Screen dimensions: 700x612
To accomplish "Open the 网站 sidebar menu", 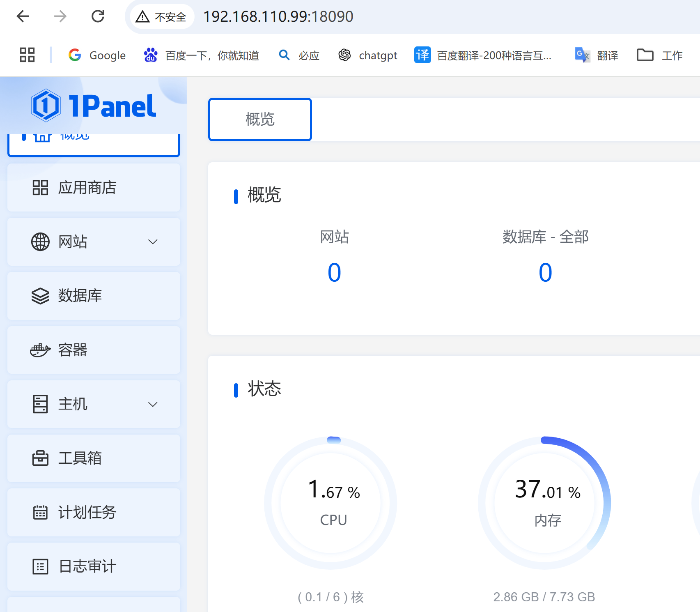I will pos(94,242).
